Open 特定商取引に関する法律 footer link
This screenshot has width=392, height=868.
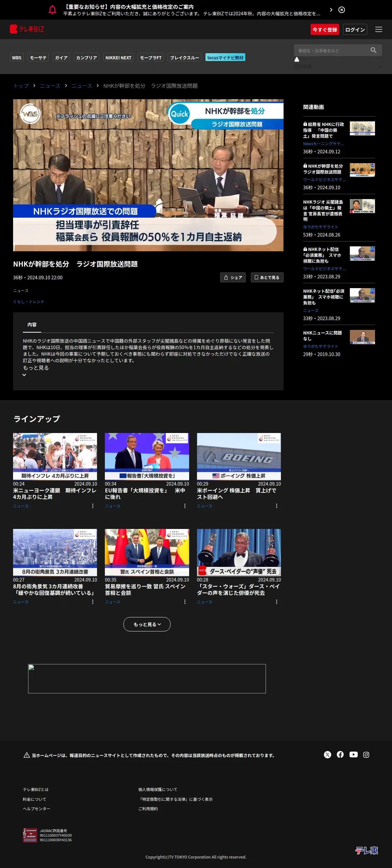tap(175, 799)
